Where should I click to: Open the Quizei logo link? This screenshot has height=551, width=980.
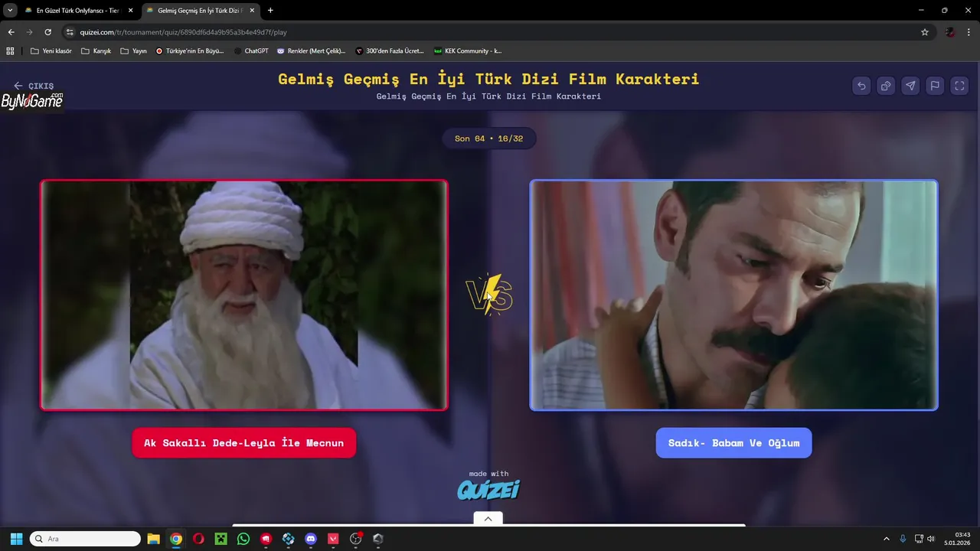coord(488,490)
